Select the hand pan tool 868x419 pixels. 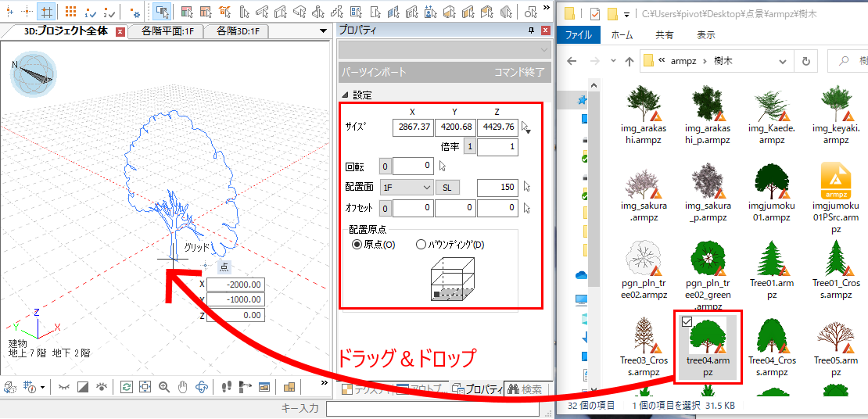point(183,387)
